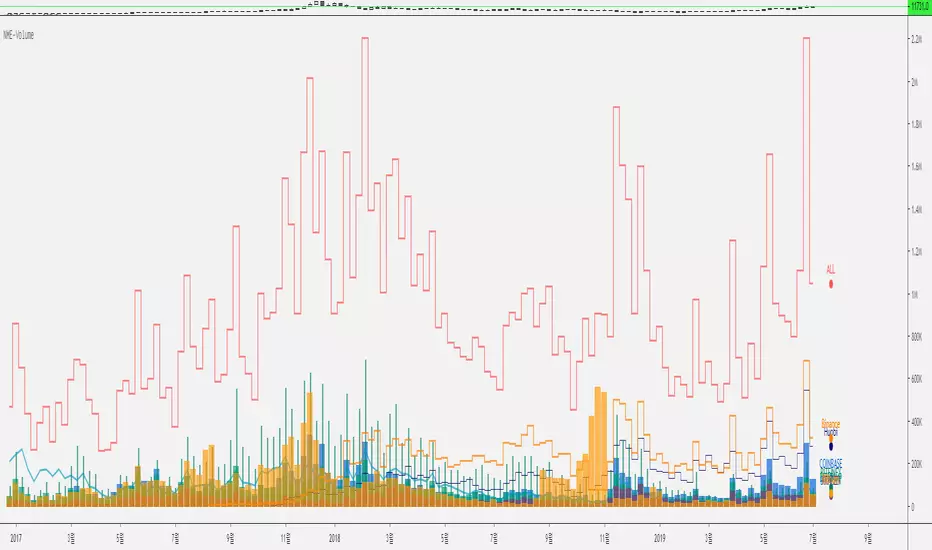The image size is (932, 550).
Task: Click the 400K value on the volume axis
Action: coord(916,422)
